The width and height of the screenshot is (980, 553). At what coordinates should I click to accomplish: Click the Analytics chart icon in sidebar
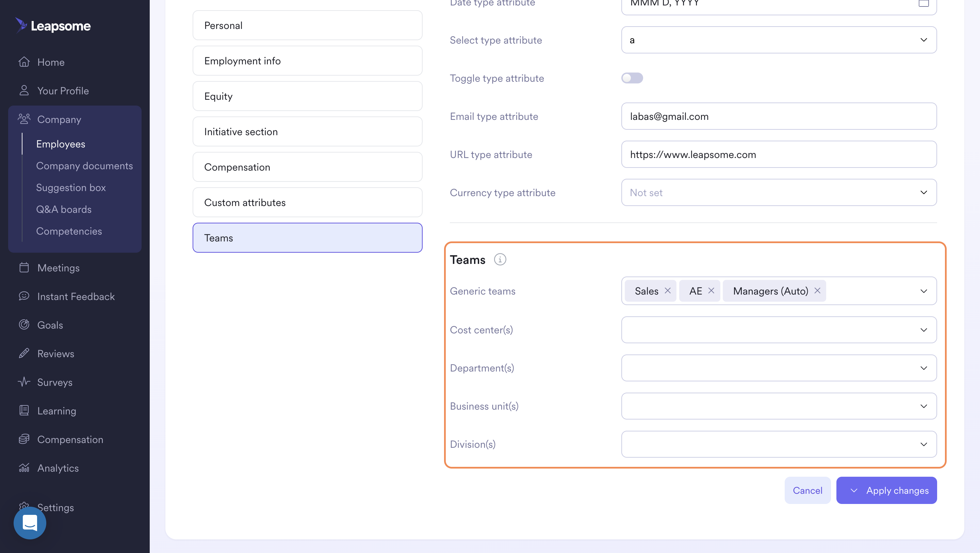coord(24,468)
